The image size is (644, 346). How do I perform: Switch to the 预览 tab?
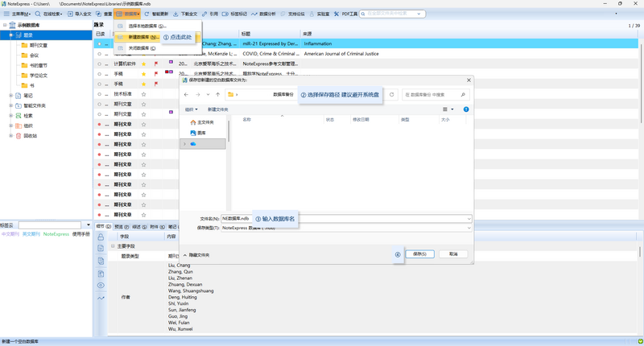[122, 227]
